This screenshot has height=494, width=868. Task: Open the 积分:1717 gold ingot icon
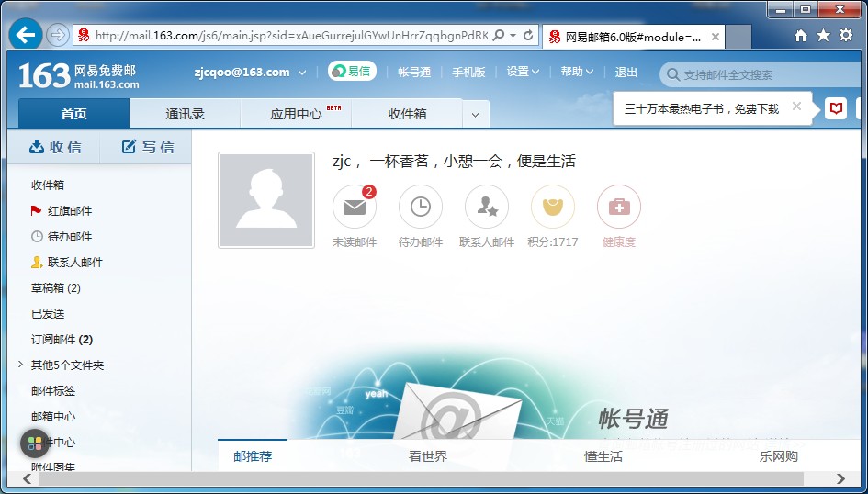point(552,207)
